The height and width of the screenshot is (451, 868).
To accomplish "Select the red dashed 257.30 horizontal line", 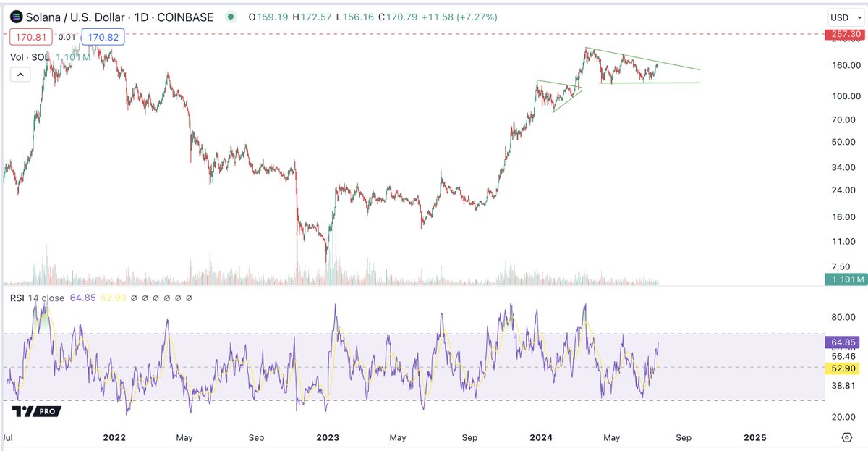I will coord(412,34).
